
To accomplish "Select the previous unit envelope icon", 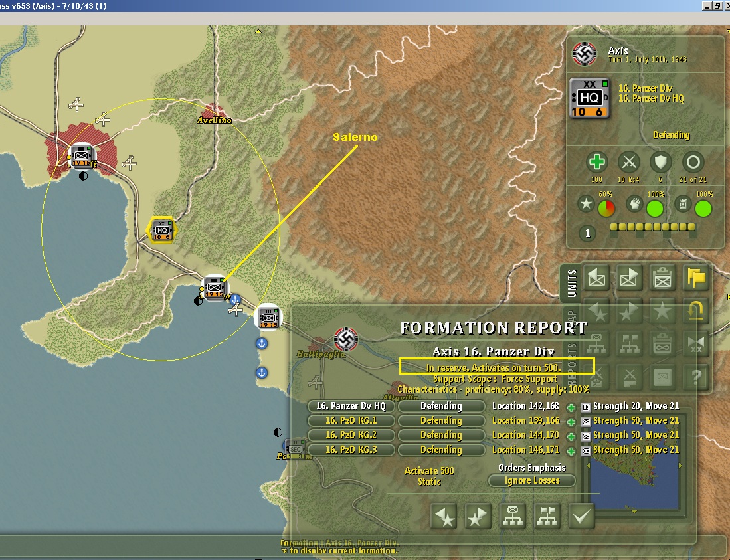I will click(596, 278).
